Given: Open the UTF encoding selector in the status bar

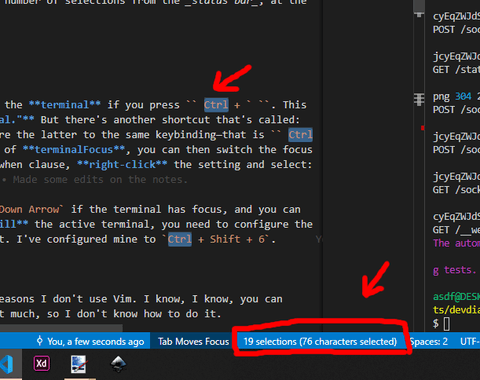Looking at the screenshot, I should pyautogui.click(x=470, y=341).
